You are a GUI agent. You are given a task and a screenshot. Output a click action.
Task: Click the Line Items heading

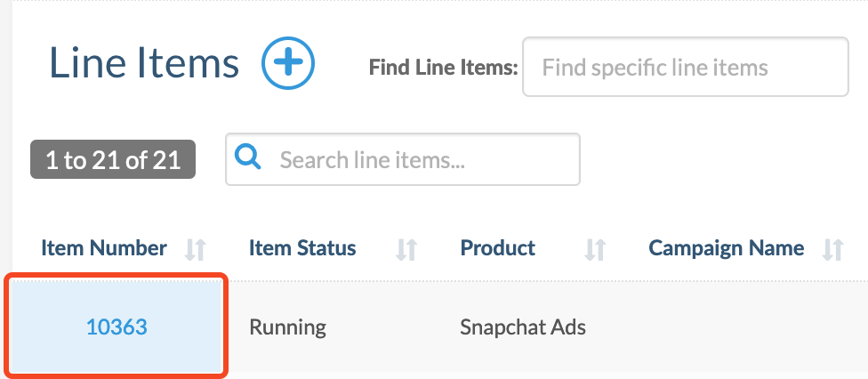point(144,62)
